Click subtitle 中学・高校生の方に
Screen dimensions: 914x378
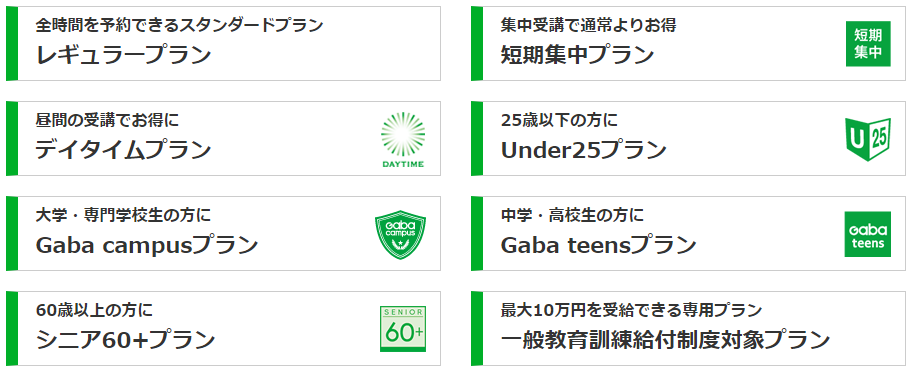point(572,215)
